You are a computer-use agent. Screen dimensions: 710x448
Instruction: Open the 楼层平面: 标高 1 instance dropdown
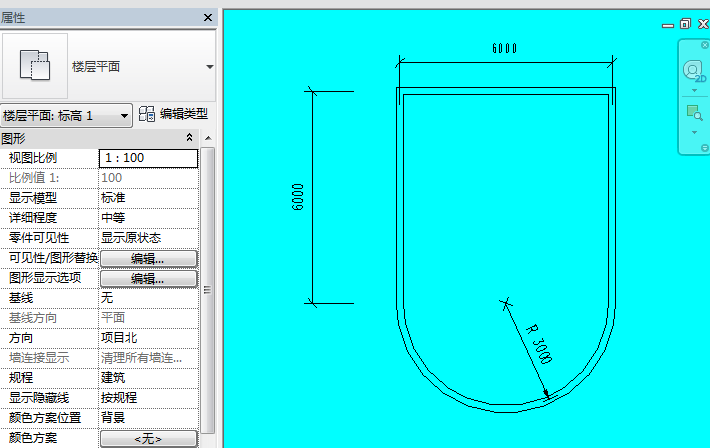pyautogui.click(x=124, y=116)
